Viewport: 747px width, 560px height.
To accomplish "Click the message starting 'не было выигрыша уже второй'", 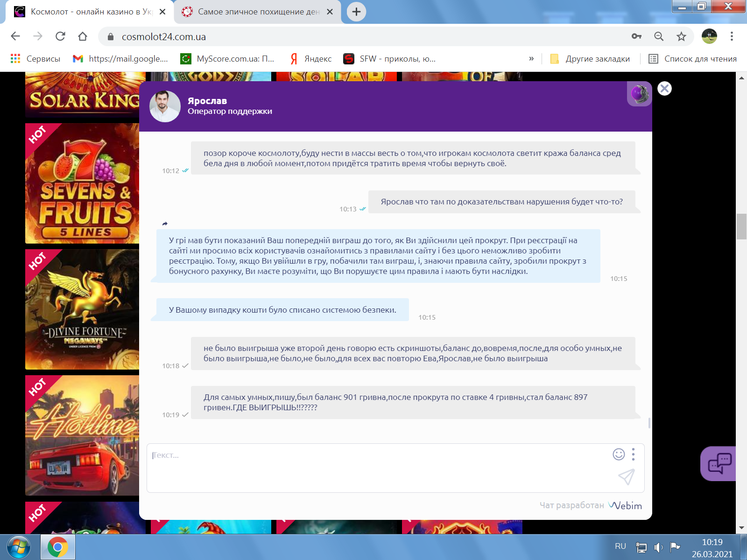I will click(413, 353).
